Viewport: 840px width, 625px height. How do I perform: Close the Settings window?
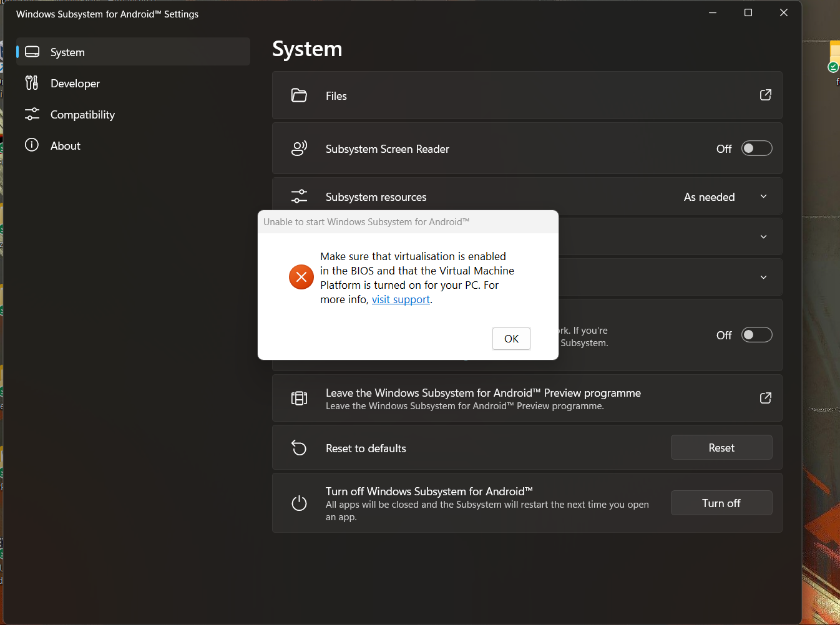(x=784, y=13)
